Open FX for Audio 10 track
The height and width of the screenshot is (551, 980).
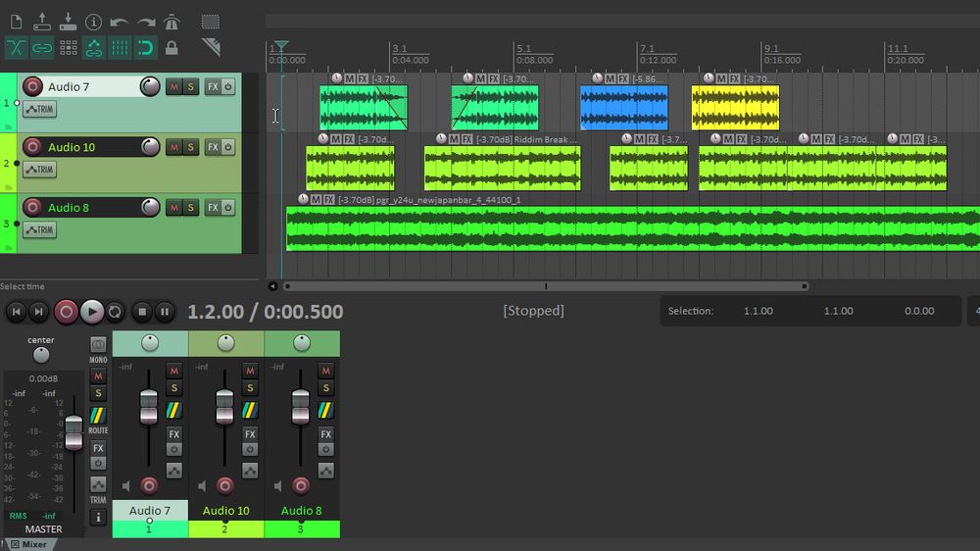pos(213,147)
